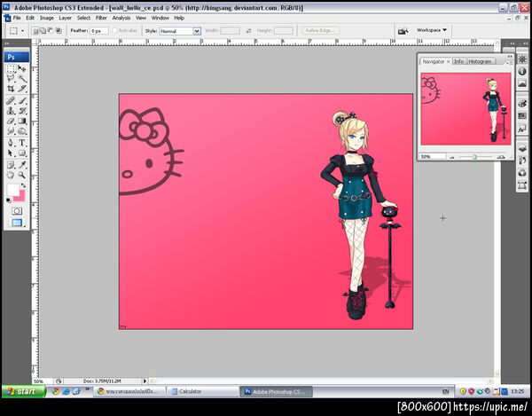The image size is (532, 416).
Task: Switch to the Histogram tab
Action: tap(480, 61)
